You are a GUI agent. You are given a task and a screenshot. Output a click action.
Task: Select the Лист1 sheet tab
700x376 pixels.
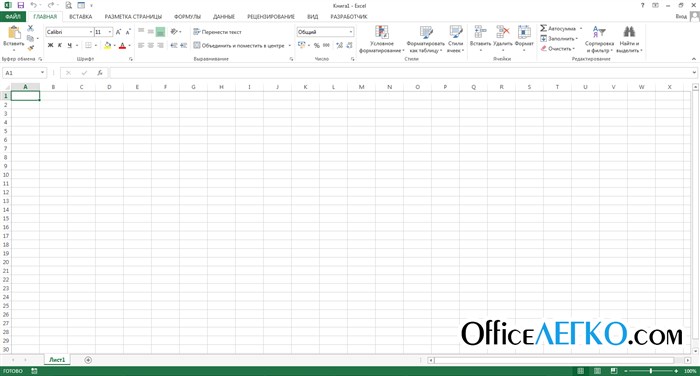coord(57,360)
